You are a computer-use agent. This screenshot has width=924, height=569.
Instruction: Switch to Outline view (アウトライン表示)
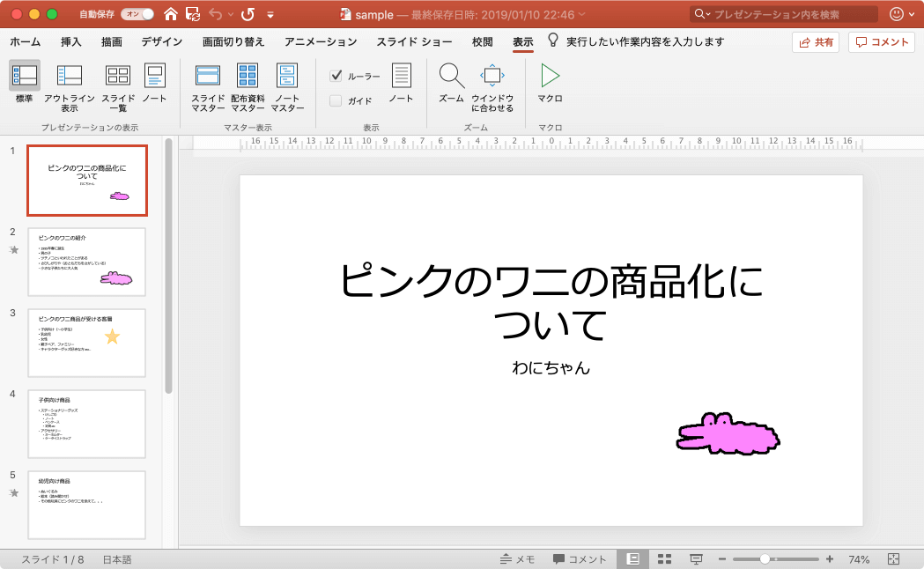coord(70,89)
